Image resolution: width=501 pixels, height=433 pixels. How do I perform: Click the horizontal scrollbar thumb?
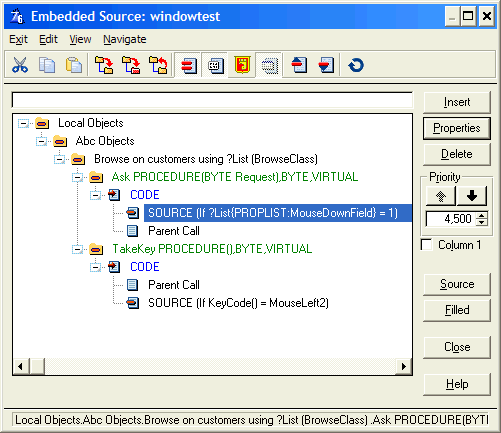pos(37,366)
